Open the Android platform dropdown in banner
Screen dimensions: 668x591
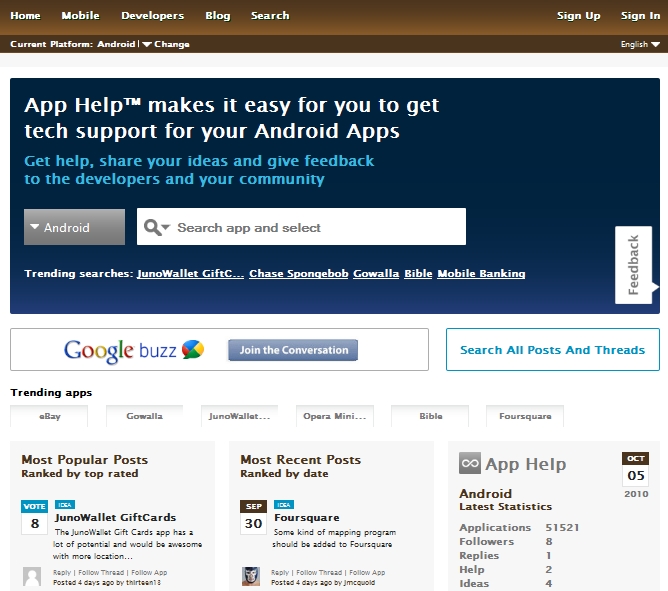(x=75, y=227)
